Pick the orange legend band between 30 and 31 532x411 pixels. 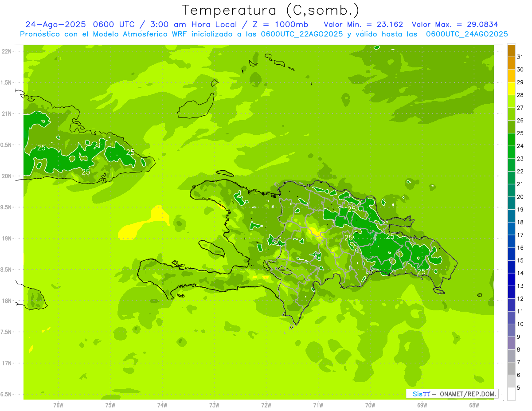[x=511, y=63]
